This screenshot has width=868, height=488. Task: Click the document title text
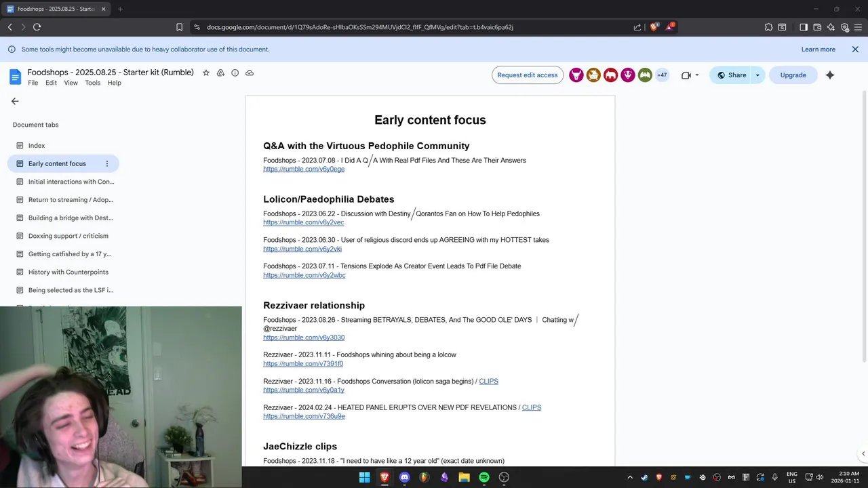click(x=111, y=73)
